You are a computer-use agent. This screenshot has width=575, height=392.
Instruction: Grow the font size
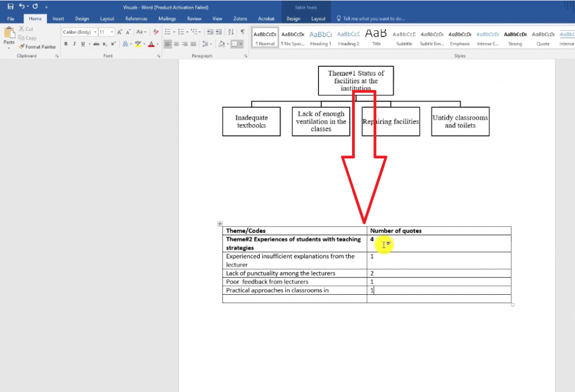pyautogui.click(x=120, y=32)
